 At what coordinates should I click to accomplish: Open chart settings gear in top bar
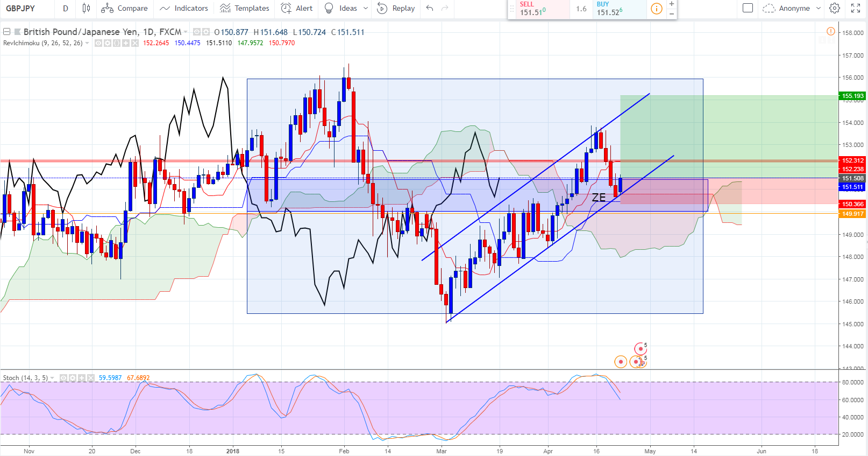pyautogui.click(x=835, y=8)
